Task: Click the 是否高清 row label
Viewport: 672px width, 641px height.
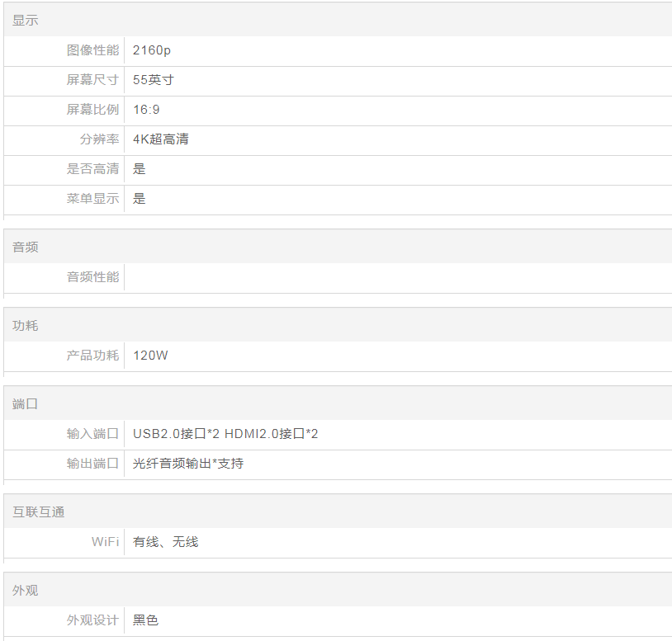Action: (x=92, y=169)
